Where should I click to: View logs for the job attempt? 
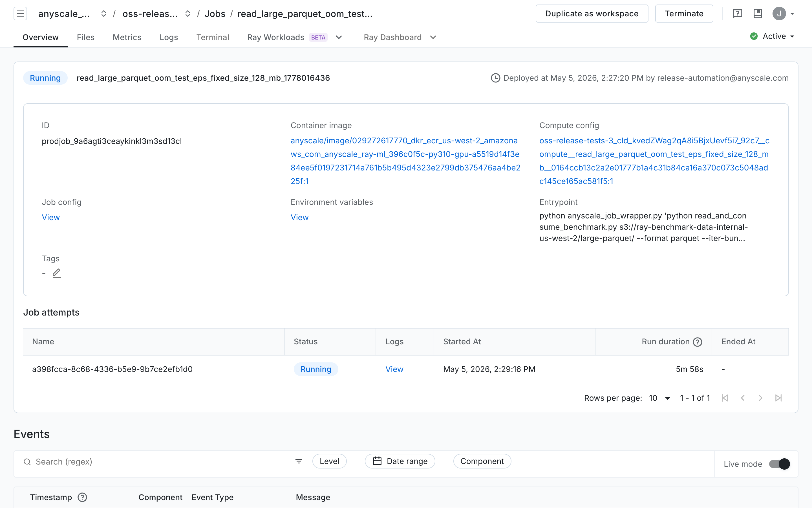click(394, 369)
